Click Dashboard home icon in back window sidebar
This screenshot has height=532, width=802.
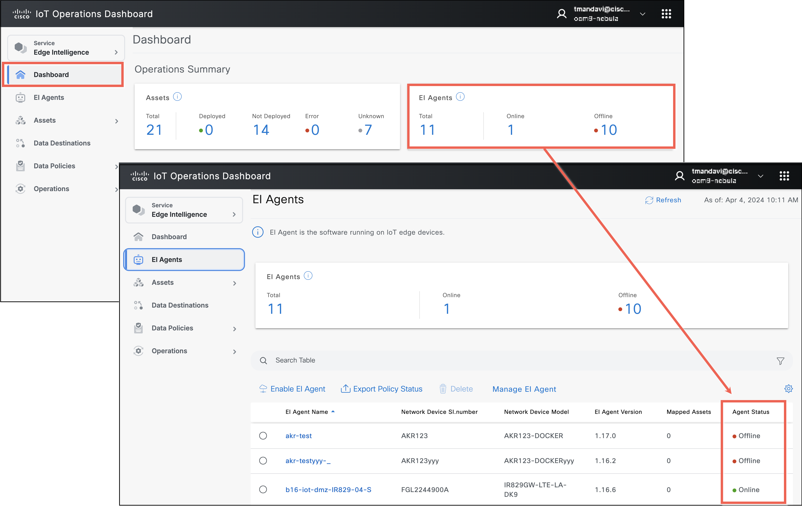pyautogui.click(x=20, y=75)
